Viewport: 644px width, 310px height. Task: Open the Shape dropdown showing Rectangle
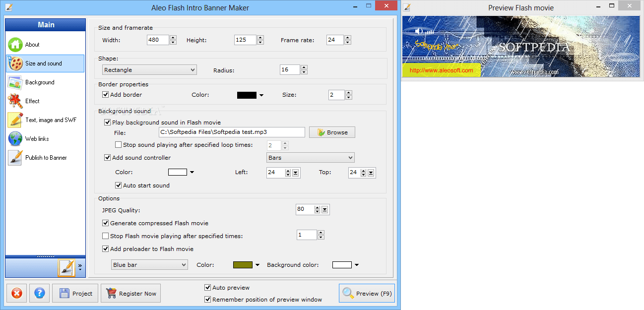tap(149, 69)
